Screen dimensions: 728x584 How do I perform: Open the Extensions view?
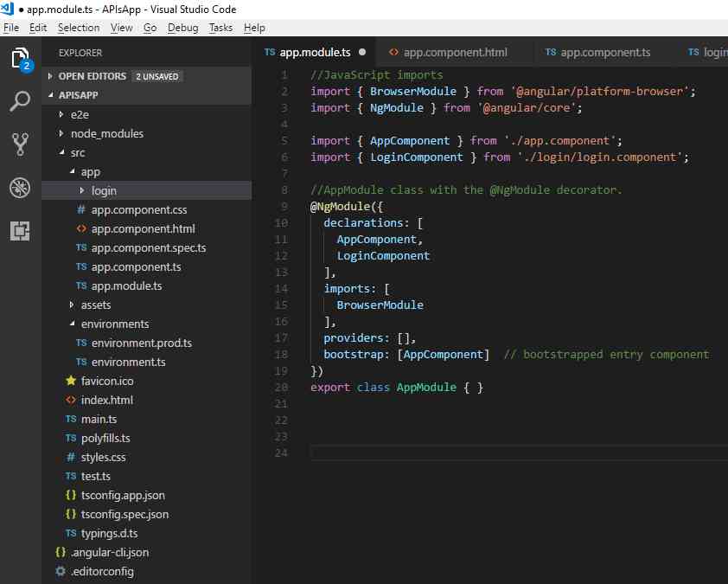click(x=18, y=230)
